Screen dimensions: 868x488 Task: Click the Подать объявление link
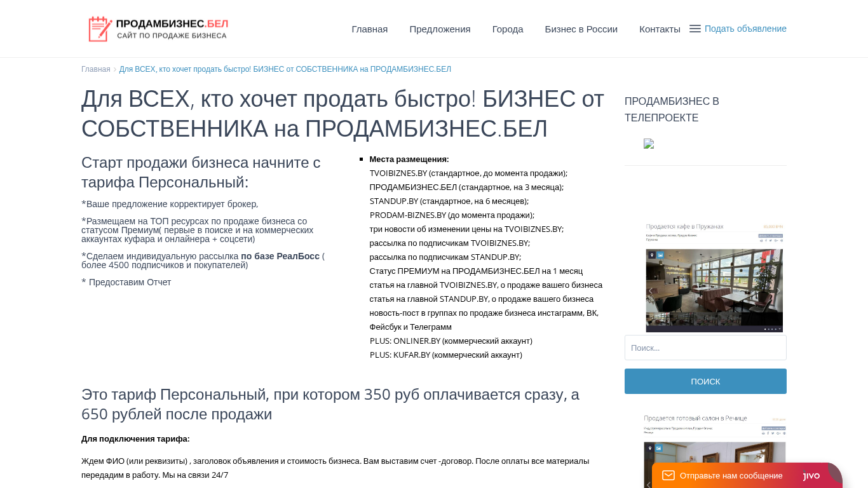pos(745,29)
